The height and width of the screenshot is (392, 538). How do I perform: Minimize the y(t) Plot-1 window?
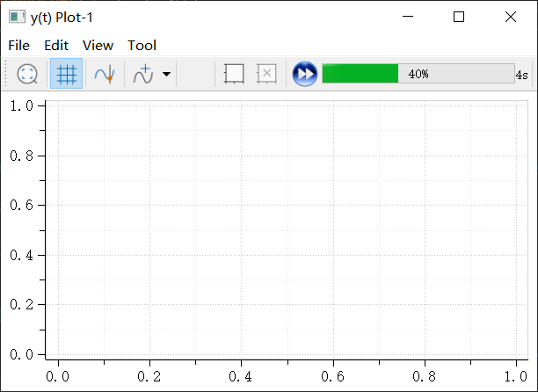(406, 17)
